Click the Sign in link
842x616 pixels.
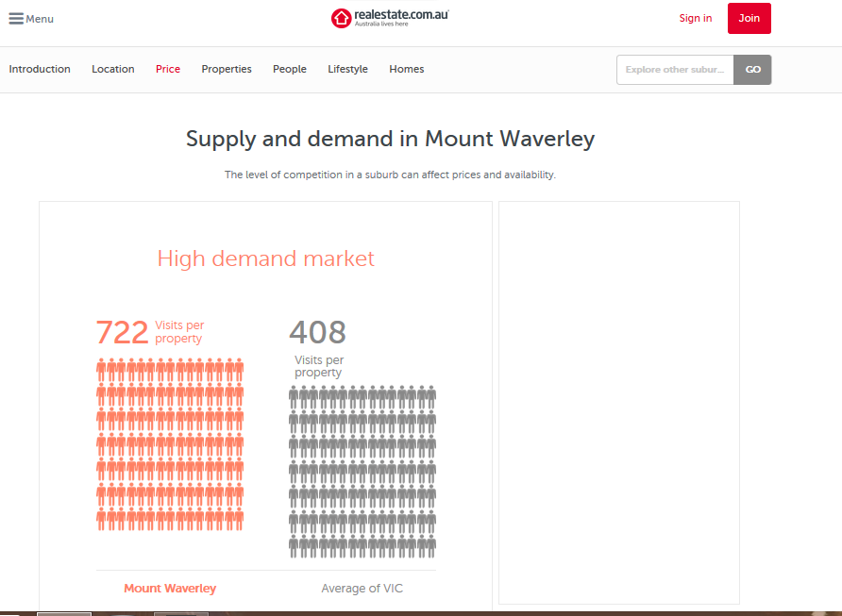pyautogui.click(x=696, y=18)
